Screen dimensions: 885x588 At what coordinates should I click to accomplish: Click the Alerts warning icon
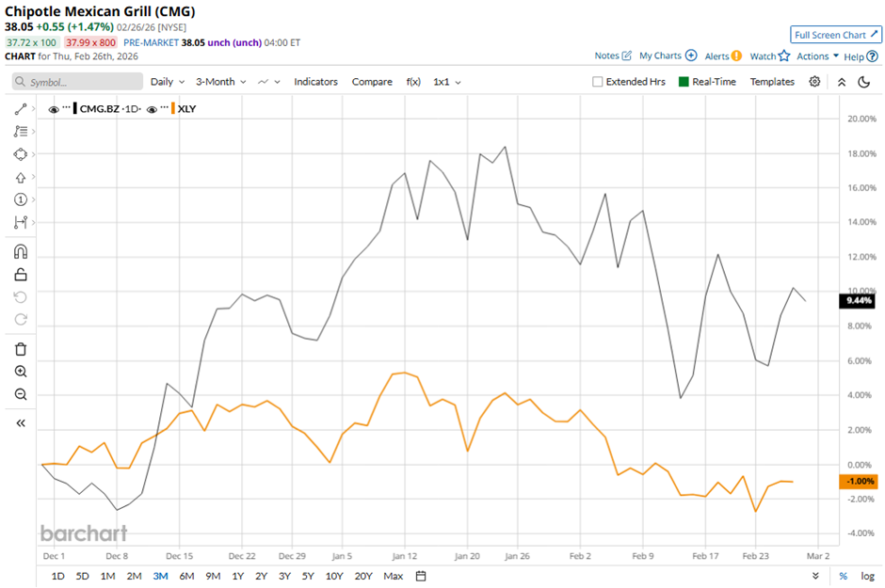[736, 56]
